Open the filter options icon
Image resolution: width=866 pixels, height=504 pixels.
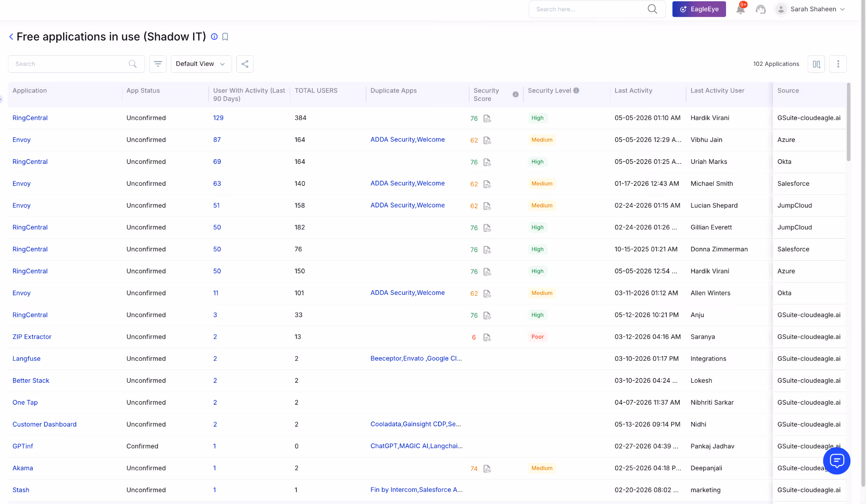coord(158,64)
